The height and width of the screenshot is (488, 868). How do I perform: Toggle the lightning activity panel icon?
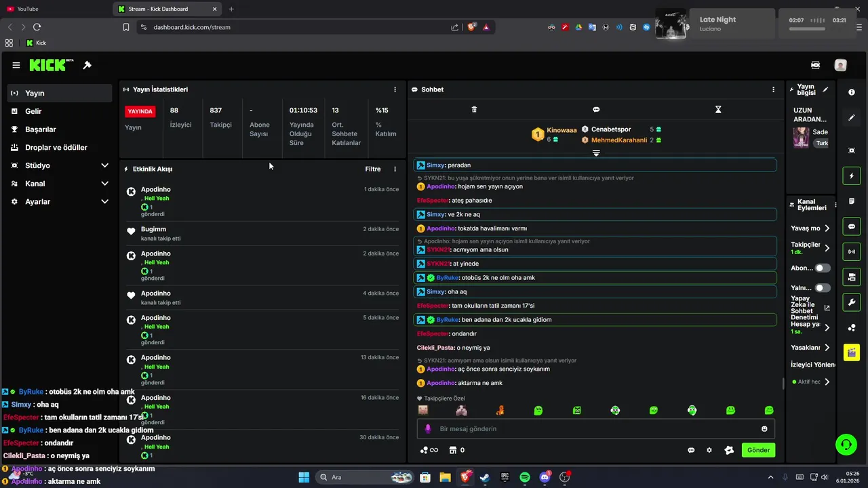[852, 176]
